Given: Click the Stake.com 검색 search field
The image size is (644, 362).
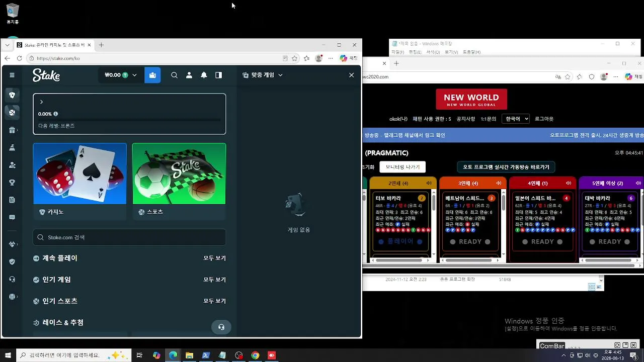Looking at the screenshot, I should pos(129,237).
